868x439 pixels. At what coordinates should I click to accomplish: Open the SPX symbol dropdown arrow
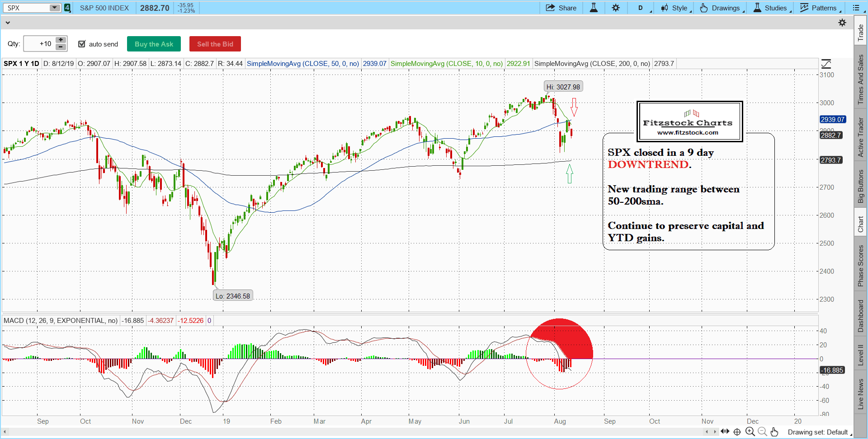(54, 8)
